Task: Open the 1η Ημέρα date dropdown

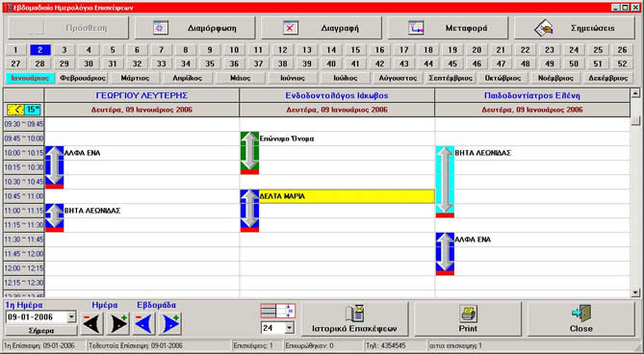Action: 71,317
